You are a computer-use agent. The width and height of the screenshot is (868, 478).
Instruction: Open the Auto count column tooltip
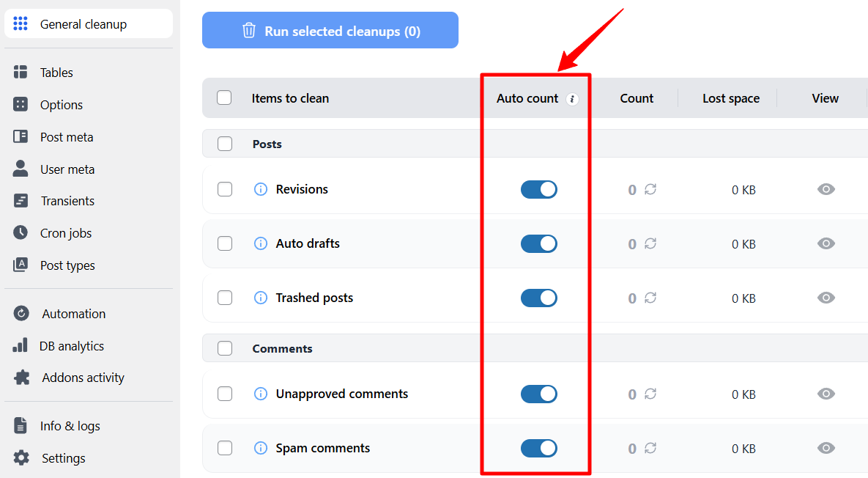(572, 98)
